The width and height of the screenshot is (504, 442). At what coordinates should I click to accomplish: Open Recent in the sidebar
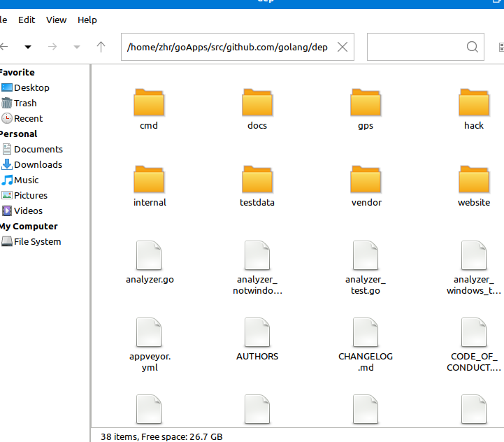pos(22,118)
